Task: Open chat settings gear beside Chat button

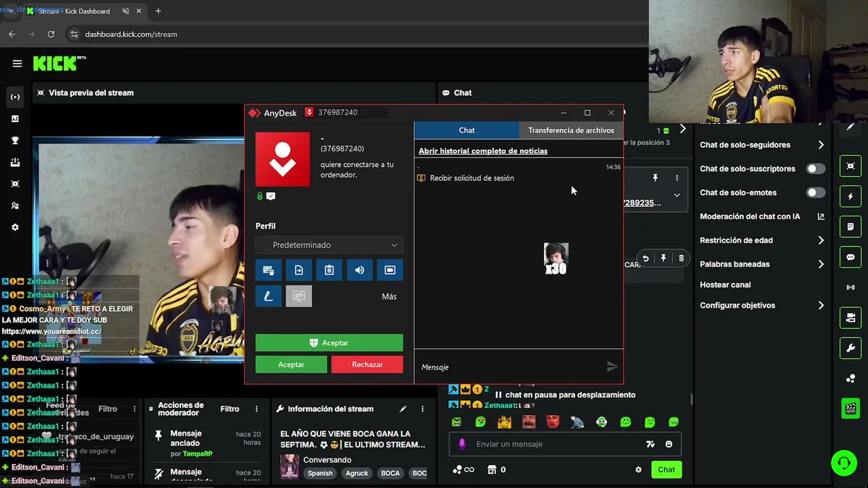Action: 638,470
